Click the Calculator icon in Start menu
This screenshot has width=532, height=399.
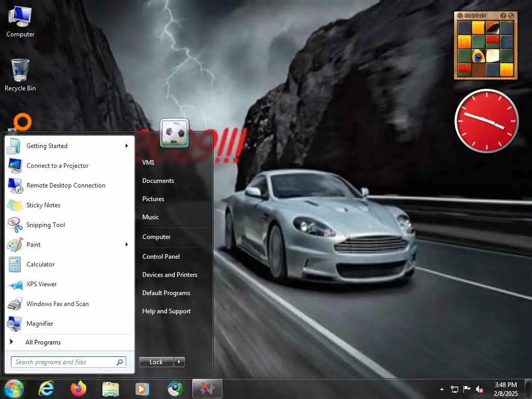15,264
